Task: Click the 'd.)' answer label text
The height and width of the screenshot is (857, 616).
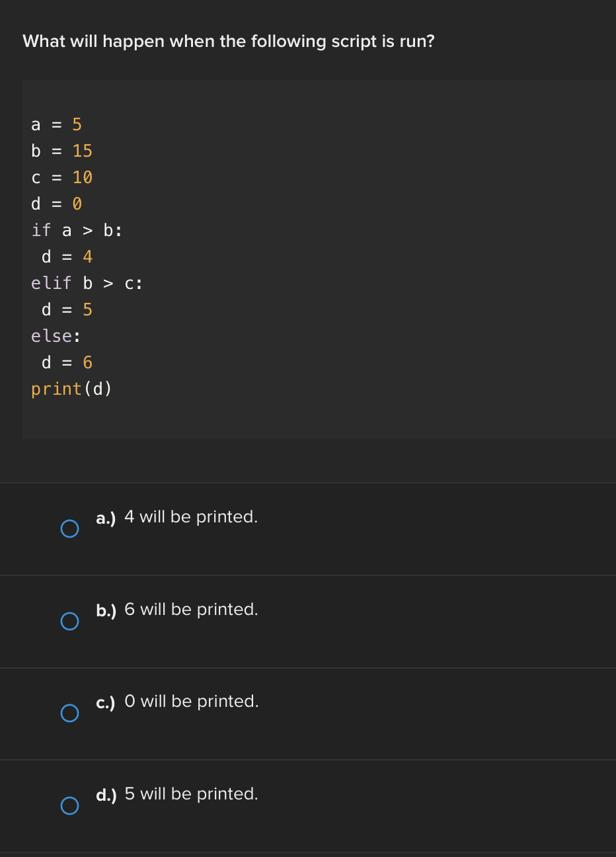Action: (x=105, y=795)
